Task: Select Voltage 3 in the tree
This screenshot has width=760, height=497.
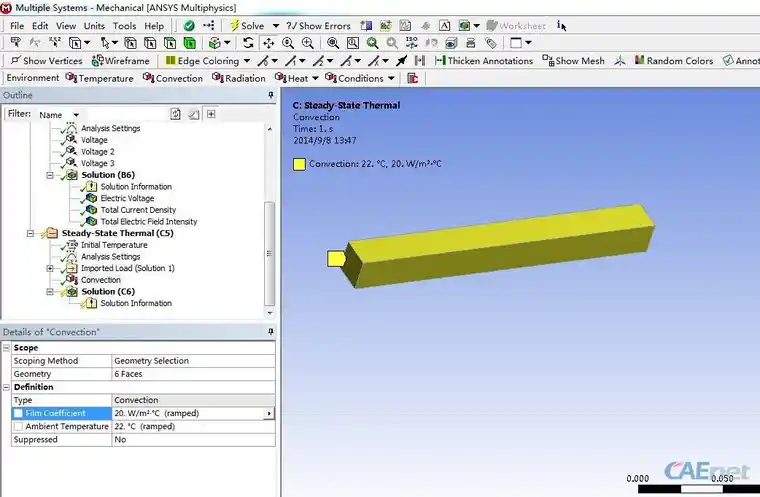Action: pos(97,163)
